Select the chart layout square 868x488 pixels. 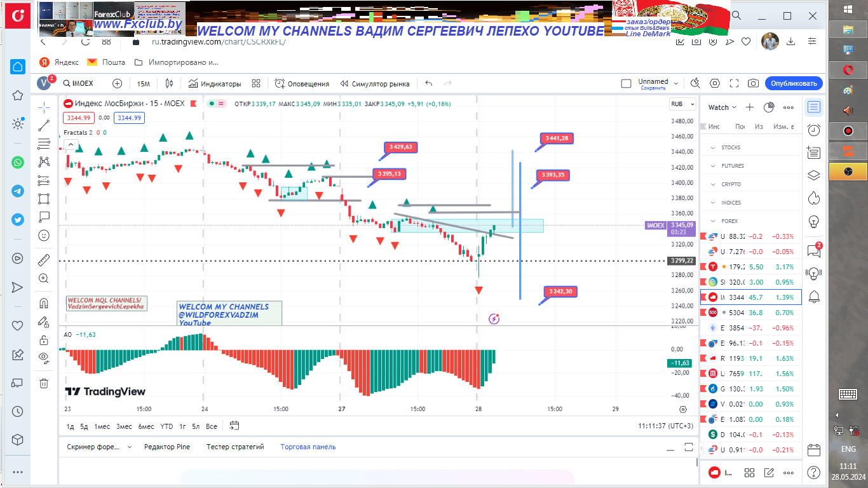626,83
